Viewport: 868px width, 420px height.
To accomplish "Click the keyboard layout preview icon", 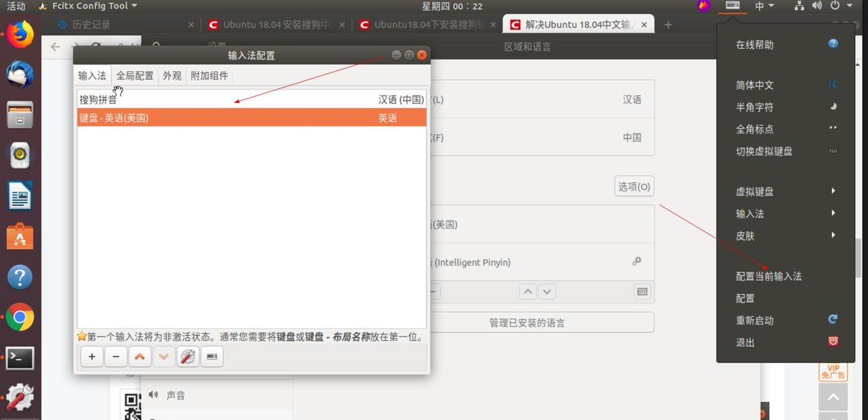I will (x=212, y=356).
